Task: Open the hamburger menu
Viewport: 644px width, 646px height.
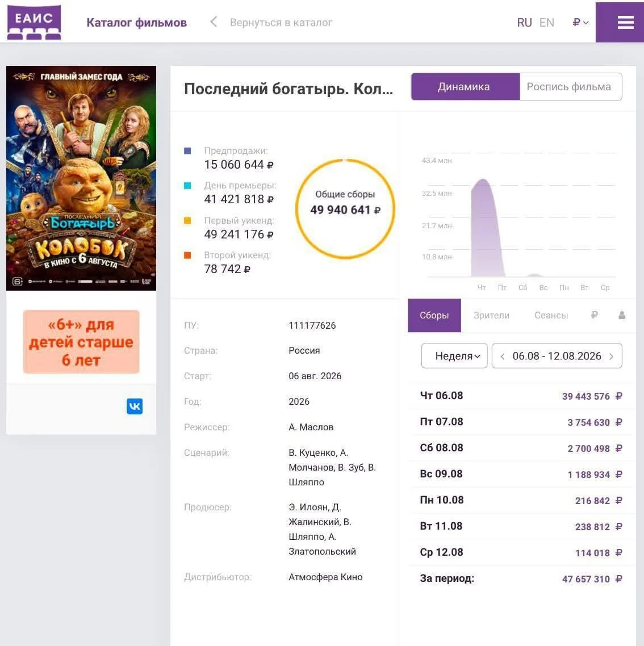Action: pyautogui.click(x=625, y=22)
